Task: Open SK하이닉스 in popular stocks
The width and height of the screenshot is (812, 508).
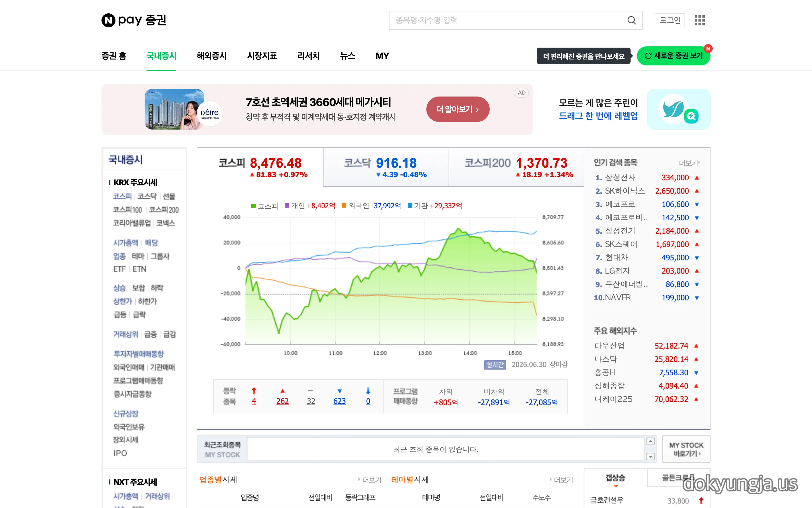Action: pos(625,191)
